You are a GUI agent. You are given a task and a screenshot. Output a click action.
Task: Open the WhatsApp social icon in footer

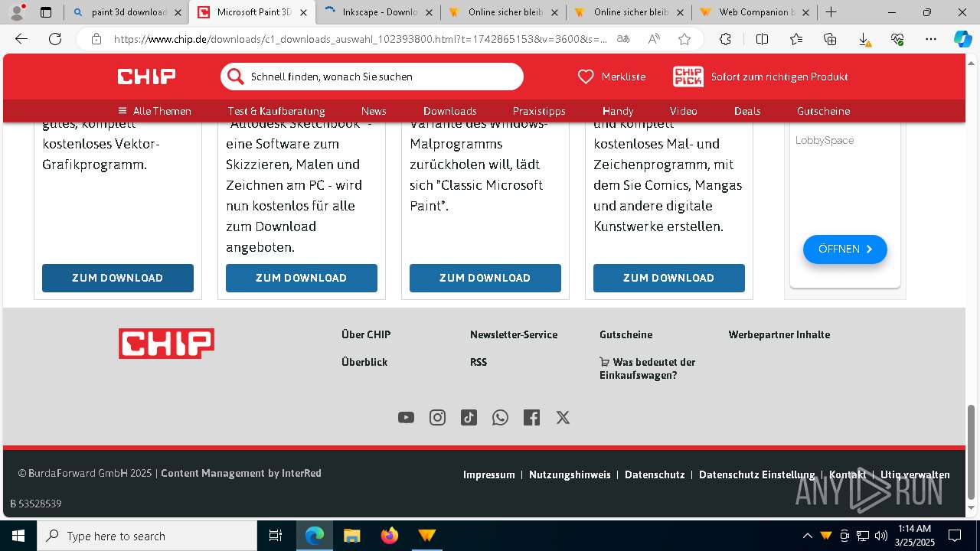click(500, 417)
